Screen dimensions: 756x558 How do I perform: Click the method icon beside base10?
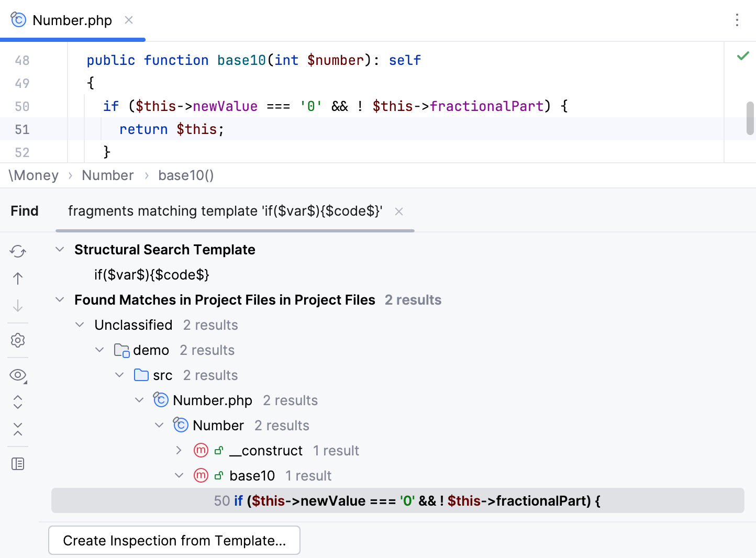click(201, 475)
